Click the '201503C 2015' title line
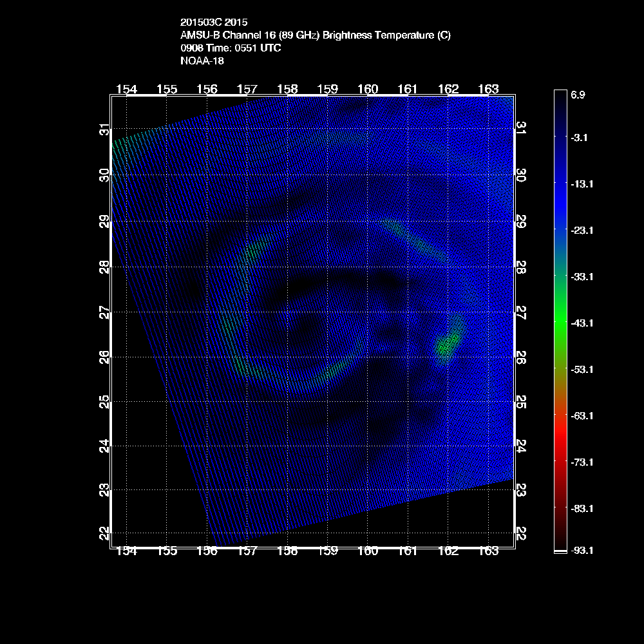This screenshot has width=644, height=644. click(x=214, y=23)
